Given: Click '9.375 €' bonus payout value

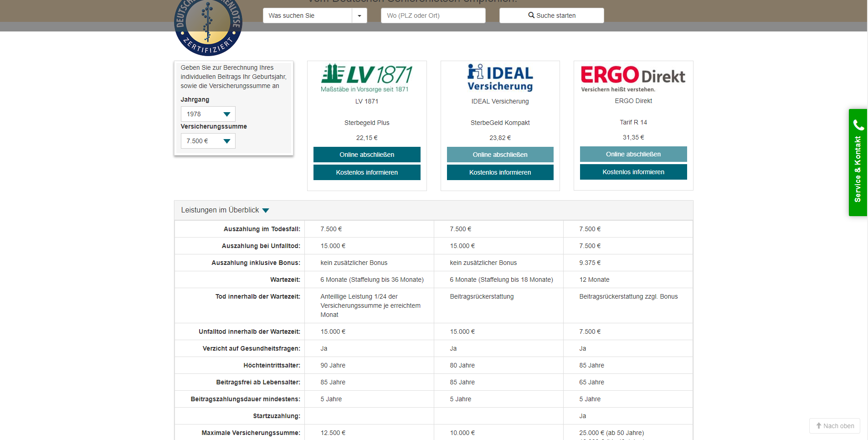Looking at the screenshot, I should pos(590,263).
